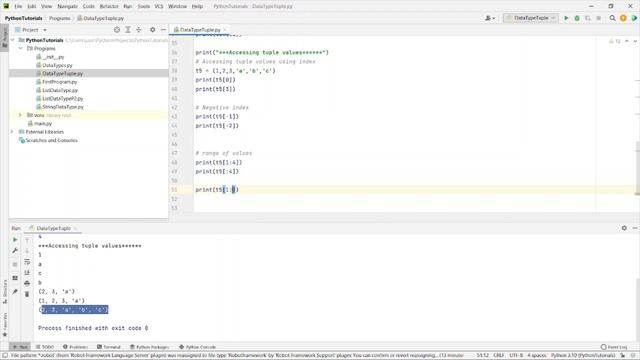Click Run with Coverage icon
This screenshot has height=360, width=640.
(588, 18)
